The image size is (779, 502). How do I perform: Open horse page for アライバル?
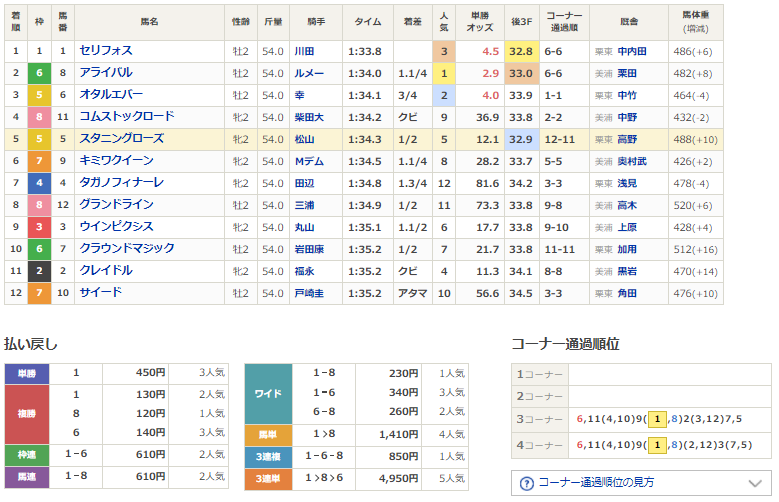pyautogui.click(x=106, y=73)
